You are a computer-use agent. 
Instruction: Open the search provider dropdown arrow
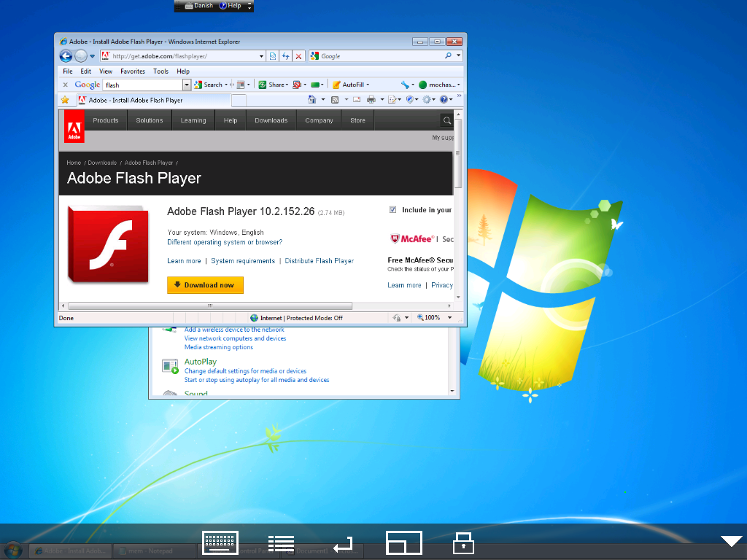click(458, 55)
